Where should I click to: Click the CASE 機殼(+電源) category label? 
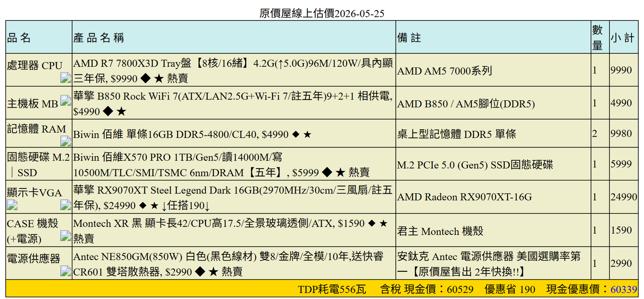click(32, 231)
